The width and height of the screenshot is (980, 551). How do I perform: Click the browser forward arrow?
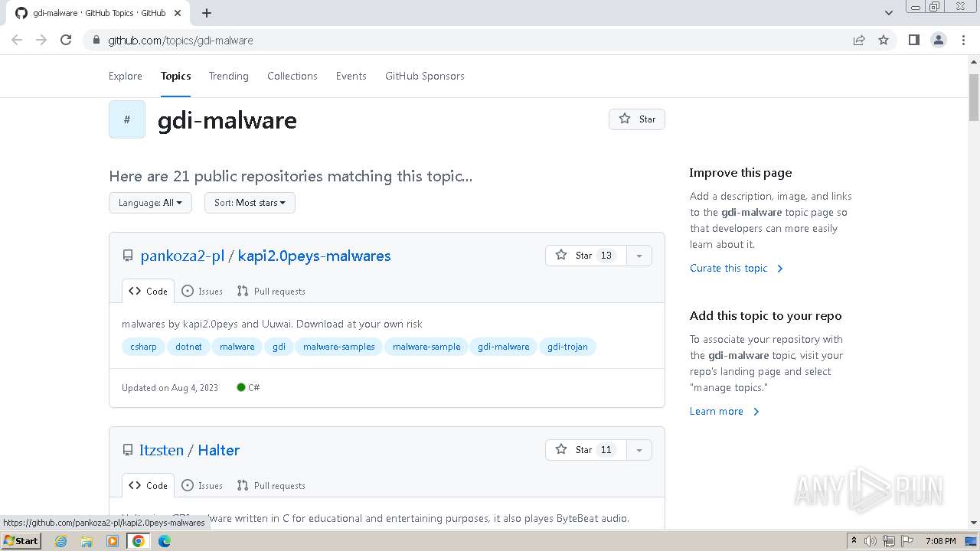(x=41, y=40)
